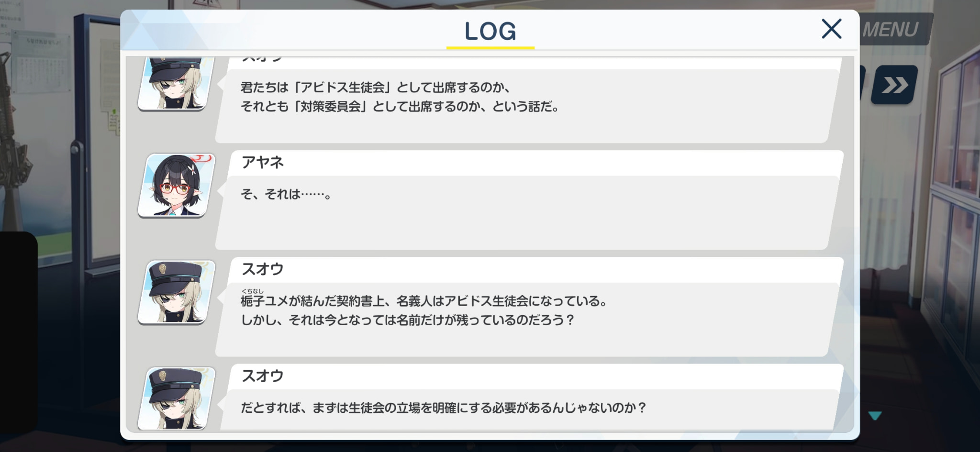
Task: Select the アヤネ speaker name label
Action: point(263,163)
